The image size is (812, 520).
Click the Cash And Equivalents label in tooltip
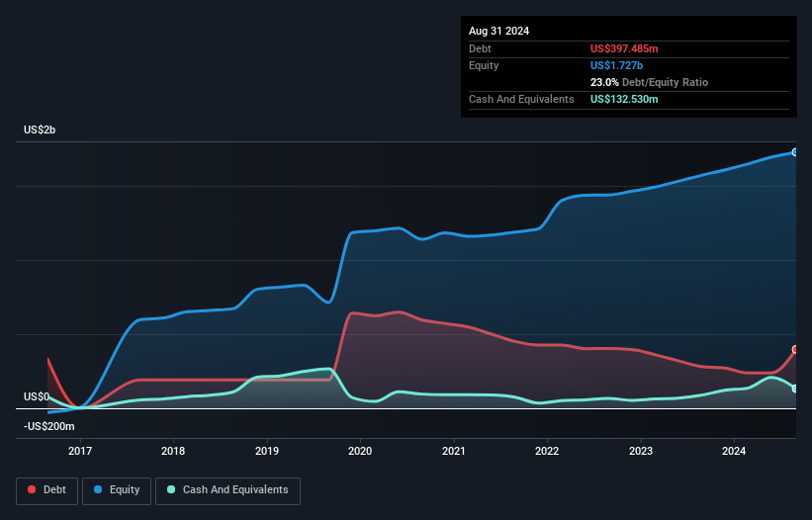(521, 99)
